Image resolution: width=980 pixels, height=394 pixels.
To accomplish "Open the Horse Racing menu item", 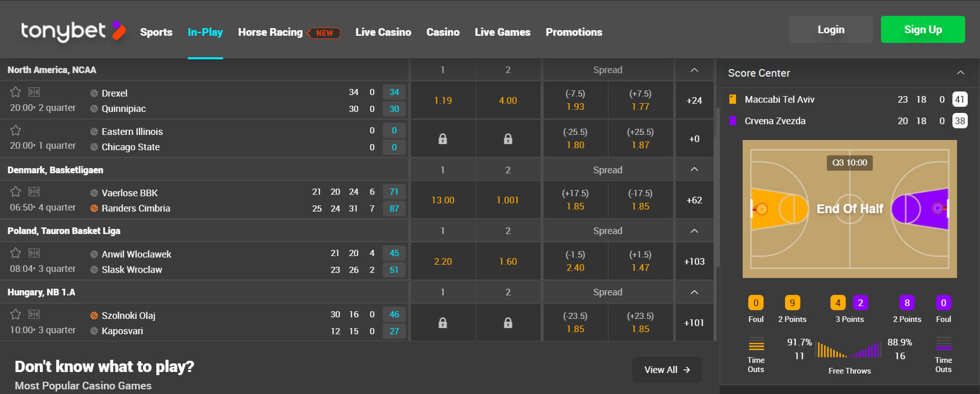I will click(x=271, y=32).
